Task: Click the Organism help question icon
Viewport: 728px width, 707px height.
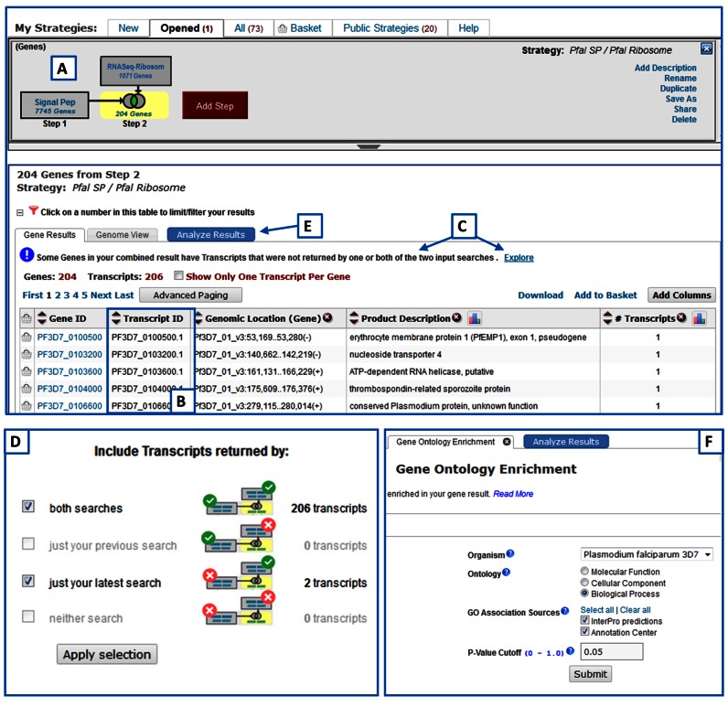Action: (x=509, y=553)
